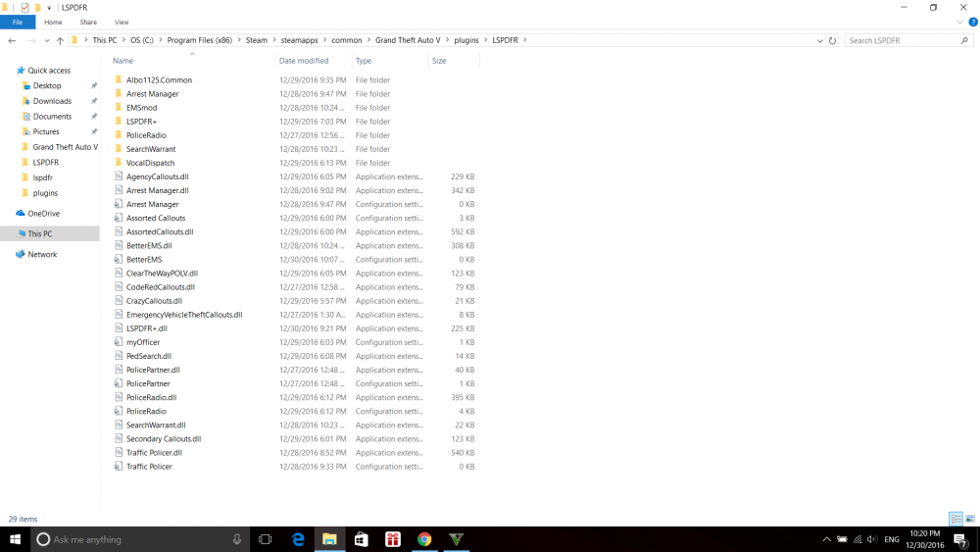
Task: Open the volume speaker tray icon
Action: pyautogui.click(x=872, y=539)
